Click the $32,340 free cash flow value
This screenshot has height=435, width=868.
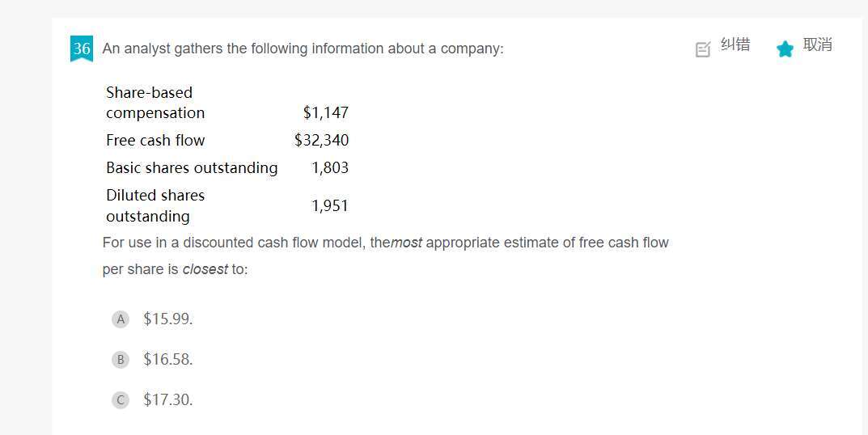(322, 140)
